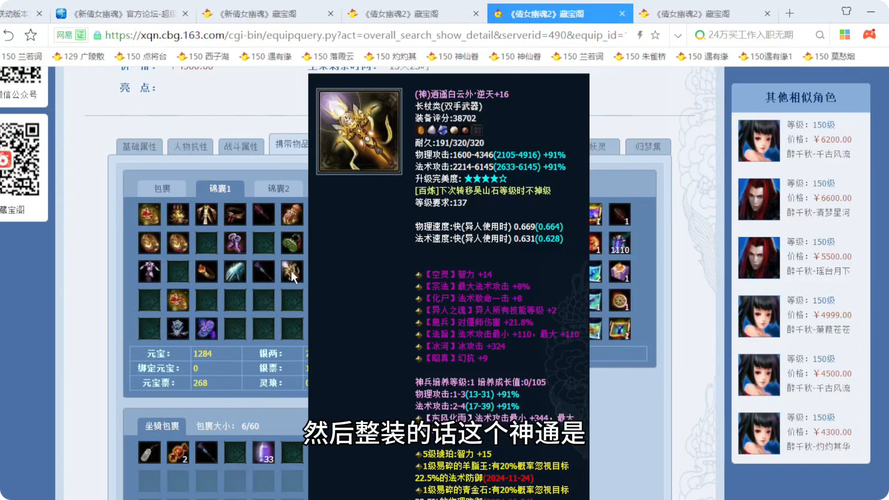Screen dimensions: 889x500
Task: Open a new browser tab with plus
Action: click(789, 13)
